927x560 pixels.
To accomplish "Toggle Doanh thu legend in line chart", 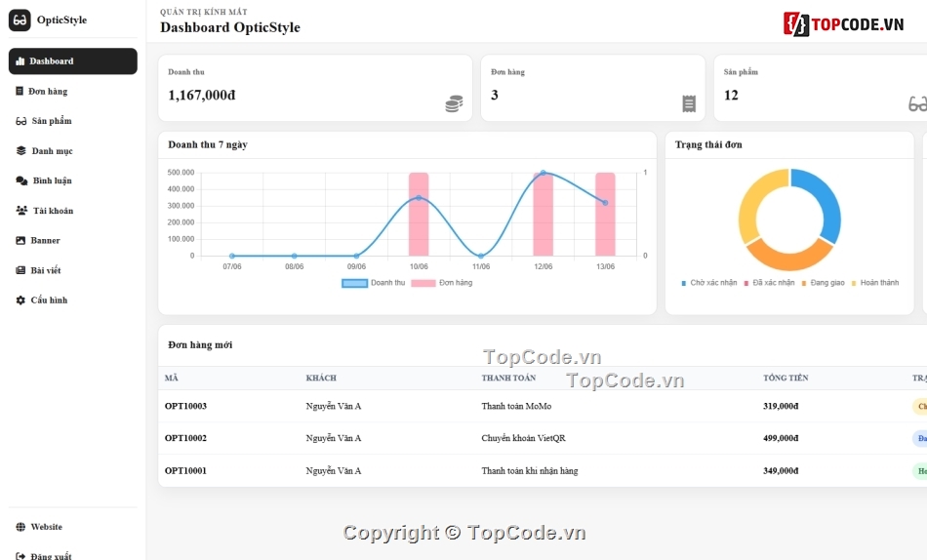I will (373, 283).
